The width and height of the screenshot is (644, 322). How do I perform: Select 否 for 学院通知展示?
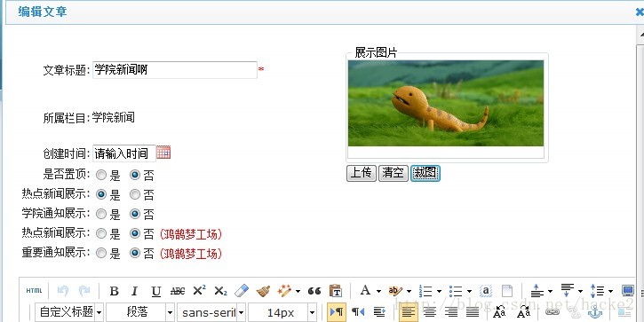pyautogui.click(x=135, y=214)
